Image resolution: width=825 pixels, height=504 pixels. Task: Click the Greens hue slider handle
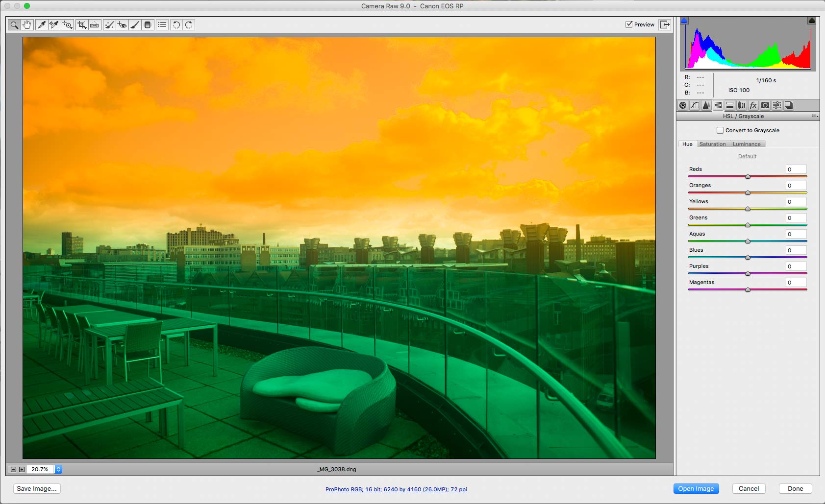click(748, 225)
